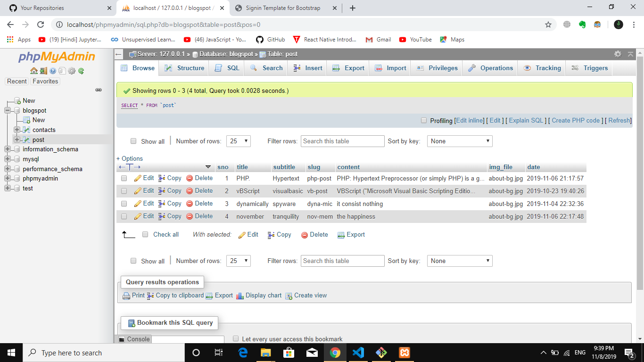This screenshot has height=362, width=644.
Task: Toggle the Profiling checkbox
Action: coord(424,121)
